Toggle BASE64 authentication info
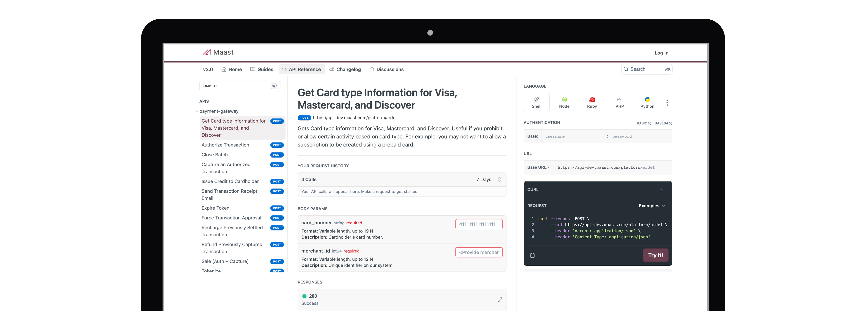The width and height of the screenshot is (868, 311). click(663, 123)
